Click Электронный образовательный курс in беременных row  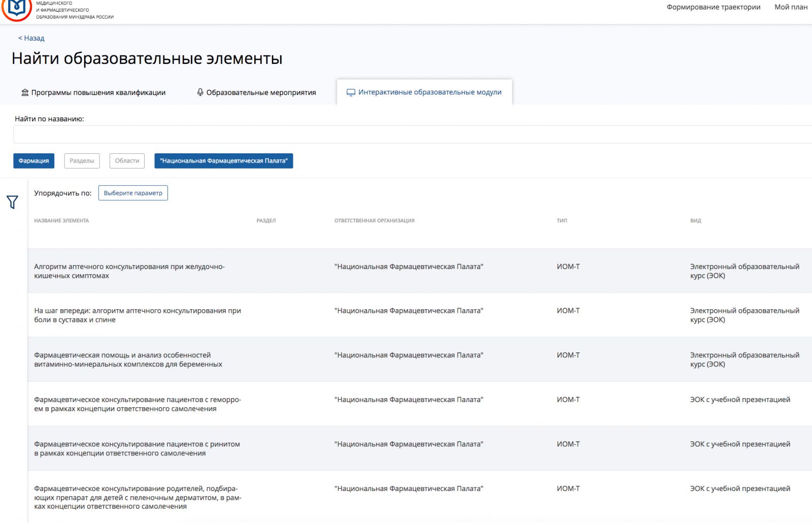(x=745, y=359)
